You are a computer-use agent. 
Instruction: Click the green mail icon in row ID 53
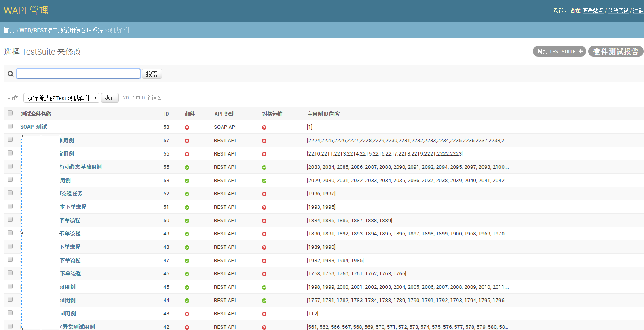coord(187,181)
